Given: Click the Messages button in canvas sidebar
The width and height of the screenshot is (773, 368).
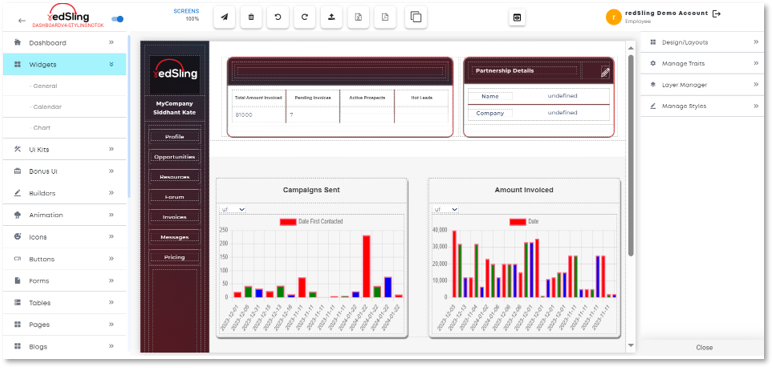Looking at the screenshot, I should coord(175,237).
